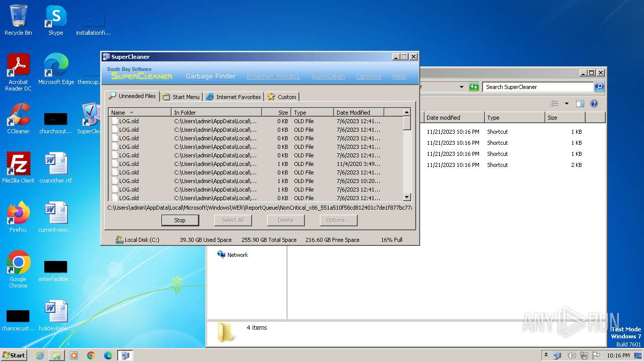Open Windows Explorer taskbar button
This screenshot has height=362, width=644.
57,355
